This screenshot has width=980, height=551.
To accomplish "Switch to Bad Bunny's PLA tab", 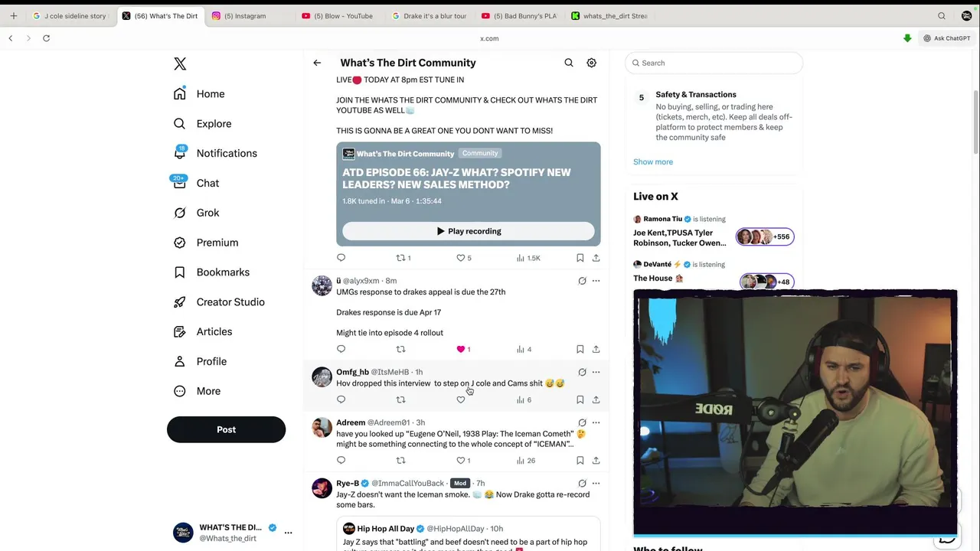I will [x=520, y=15].
